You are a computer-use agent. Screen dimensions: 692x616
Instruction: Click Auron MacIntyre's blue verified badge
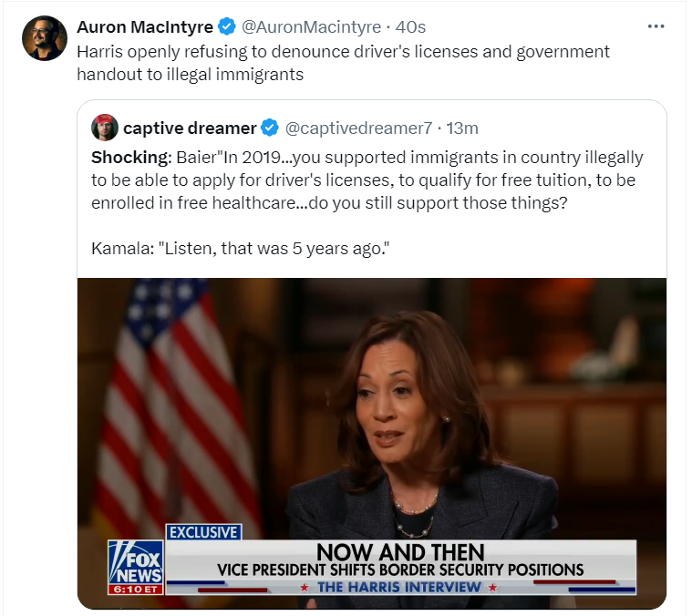click(x=227, y=27)
